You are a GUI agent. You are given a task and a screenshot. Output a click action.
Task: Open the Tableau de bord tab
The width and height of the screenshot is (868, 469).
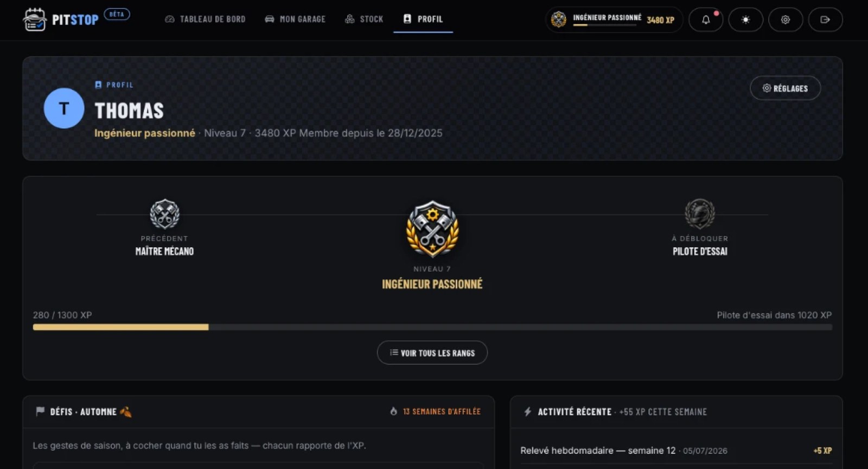205,19
